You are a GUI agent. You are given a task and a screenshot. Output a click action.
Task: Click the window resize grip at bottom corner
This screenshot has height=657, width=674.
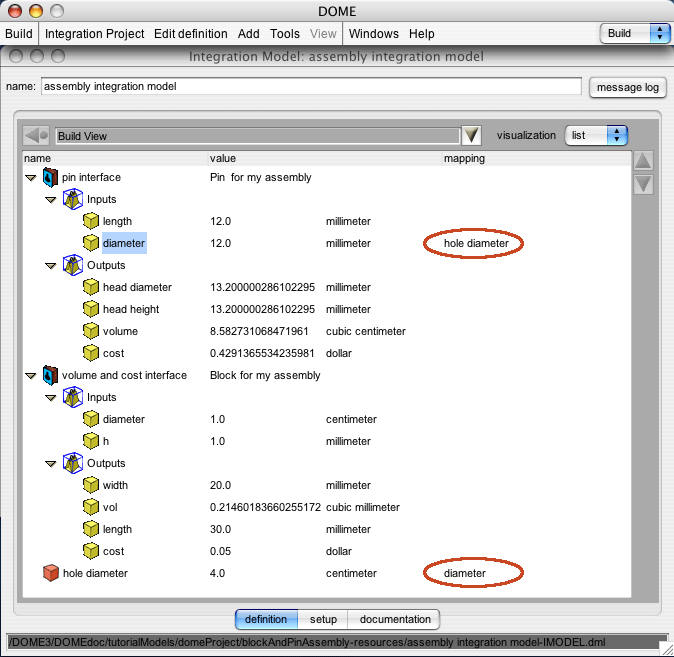(667, 650)
